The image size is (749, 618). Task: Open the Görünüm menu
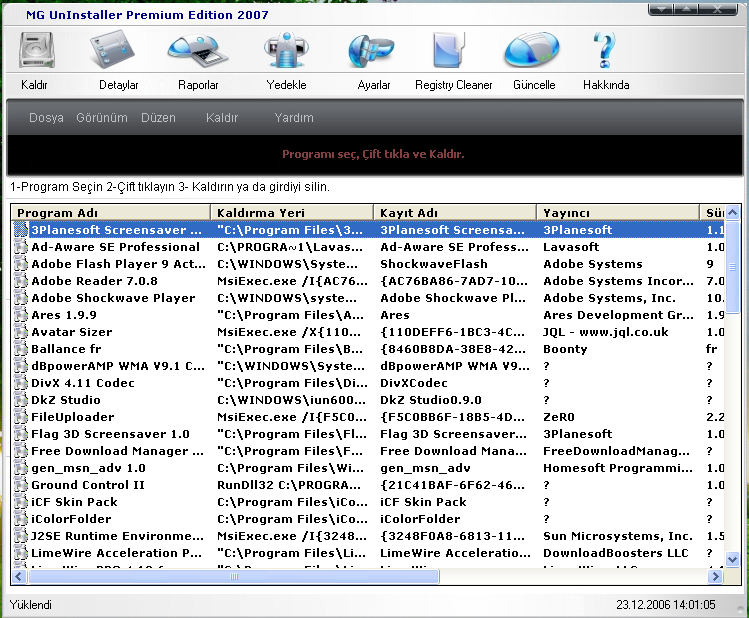102,117
